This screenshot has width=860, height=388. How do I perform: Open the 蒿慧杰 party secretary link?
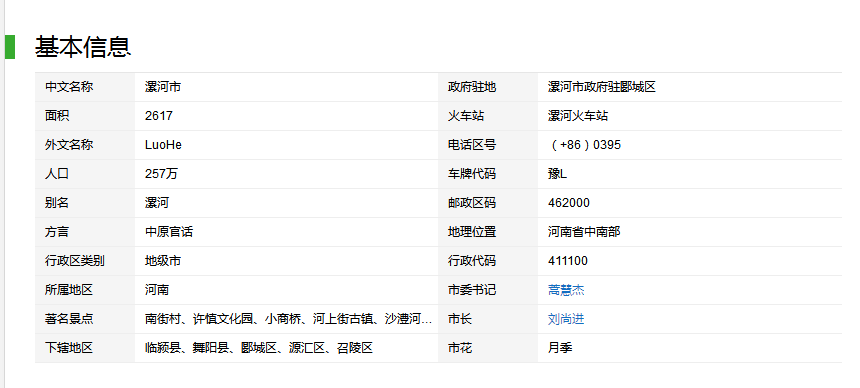pyautogui.click(x=566, y=290)
